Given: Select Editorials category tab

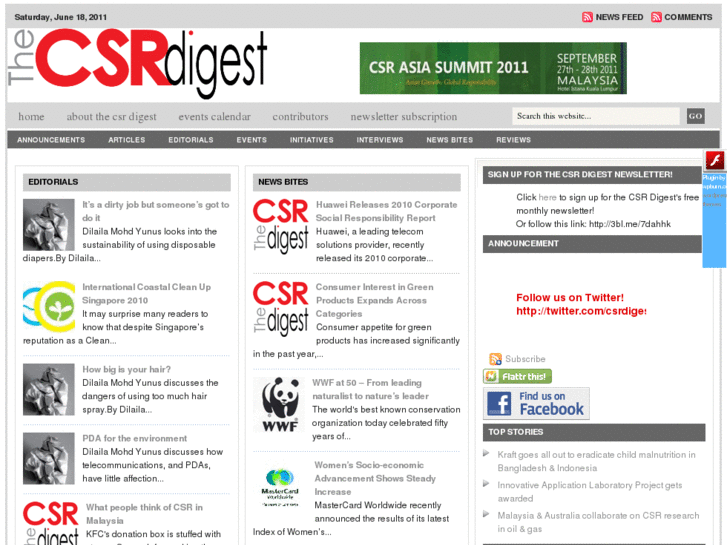Looking at the screenshot, I should pos(191,140).
